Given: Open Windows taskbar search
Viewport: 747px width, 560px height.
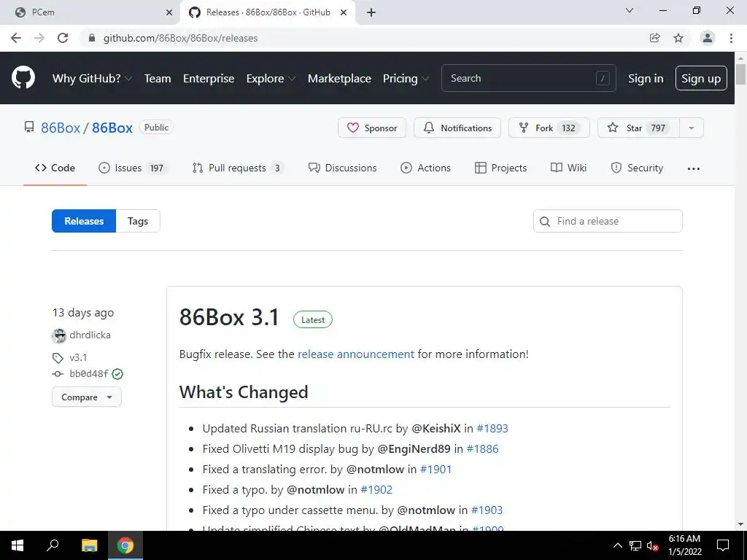Looking at the screenshot, I should [53, 545].
